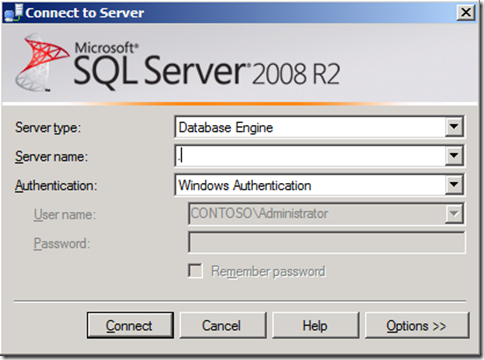484x360 pixels.
Task: Close the Connect to Server dialog
Action: point(466,13)
